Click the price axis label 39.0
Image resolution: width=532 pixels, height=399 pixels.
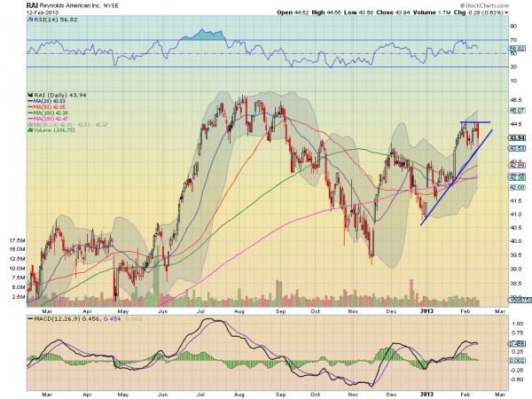(516, 269)
